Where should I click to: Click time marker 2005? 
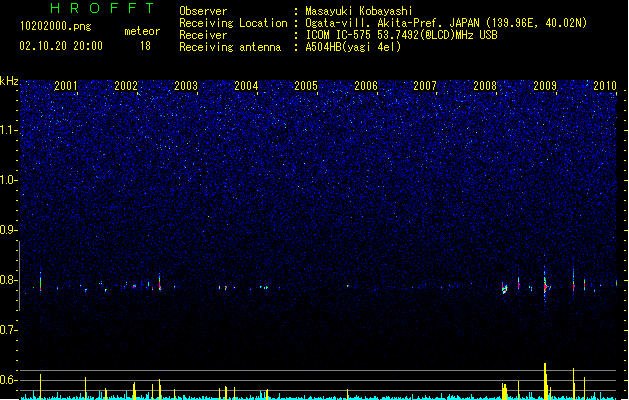tap(306, 86)
